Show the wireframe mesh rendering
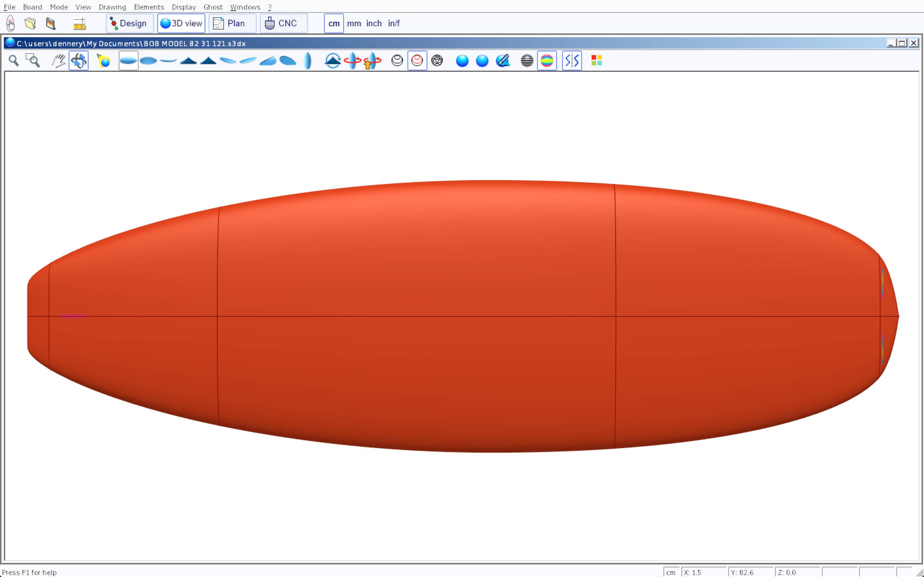This screenshot has height=577, width=924. pos(437,61)
